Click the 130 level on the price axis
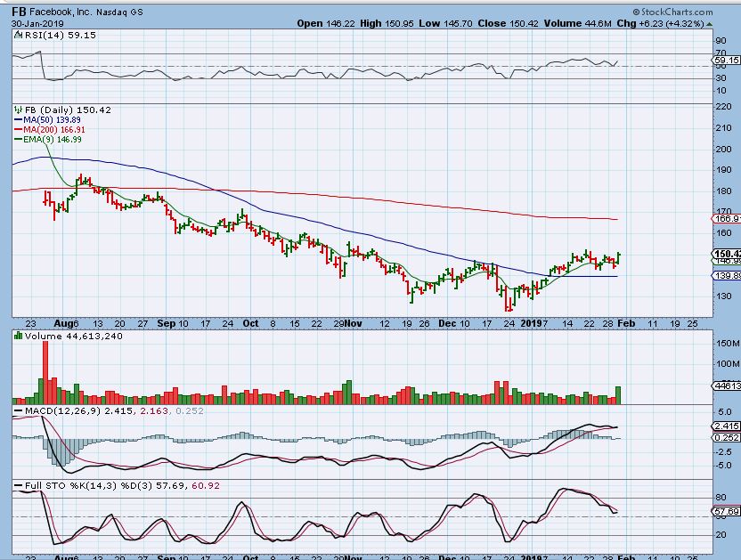The height and width of the screenshot is (560, 741). [723, 296]
